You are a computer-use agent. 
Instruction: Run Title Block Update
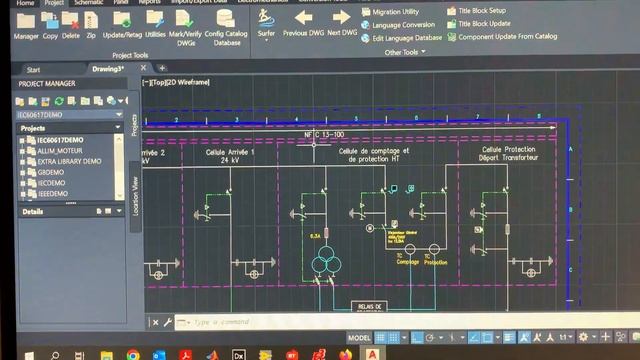tap(479, 24)
